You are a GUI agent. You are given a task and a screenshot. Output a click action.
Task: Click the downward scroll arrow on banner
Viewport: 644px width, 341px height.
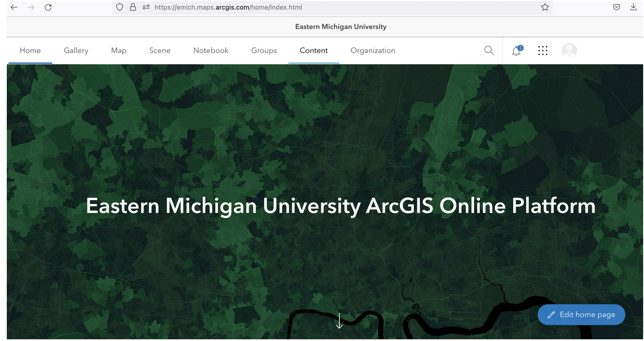pyautogui.click(x=339, y=321)
